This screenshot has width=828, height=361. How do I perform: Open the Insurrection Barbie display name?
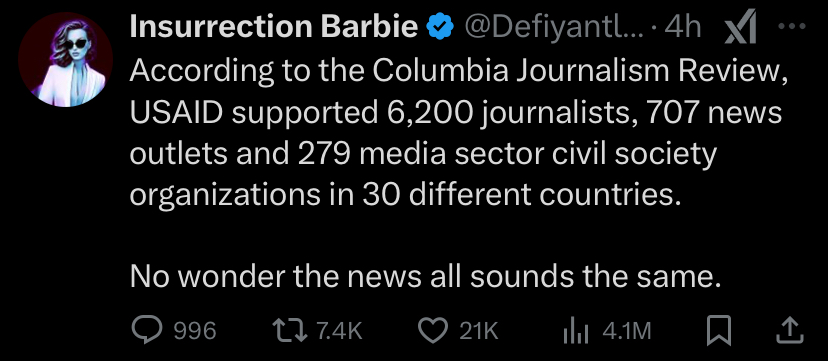coord(274,27)
